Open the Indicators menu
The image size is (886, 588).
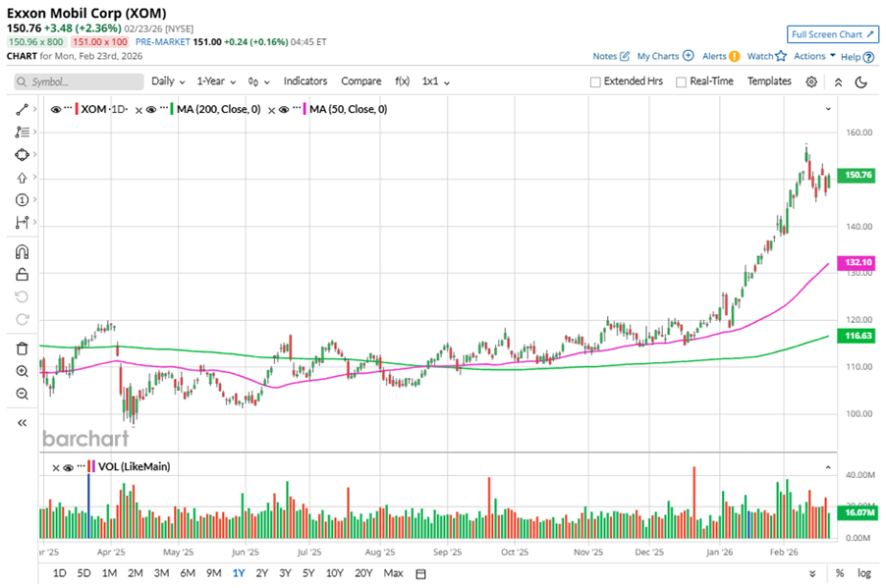click(x=305, y=81)
